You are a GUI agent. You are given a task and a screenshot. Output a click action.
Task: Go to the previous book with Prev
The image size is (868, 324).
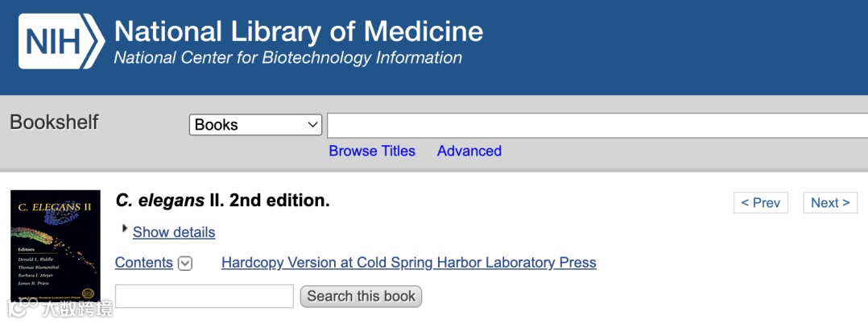[x=760, y=203]
